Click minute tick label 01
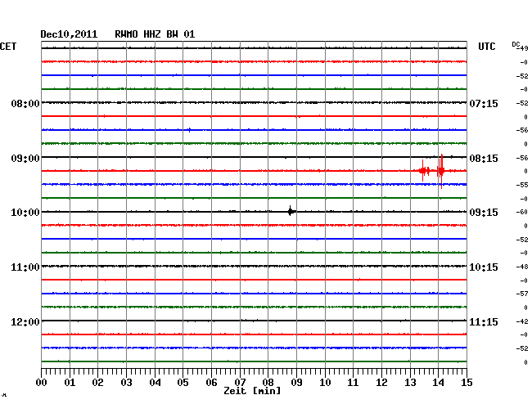This screenshot has width=532, height=404. pos(70,383)
